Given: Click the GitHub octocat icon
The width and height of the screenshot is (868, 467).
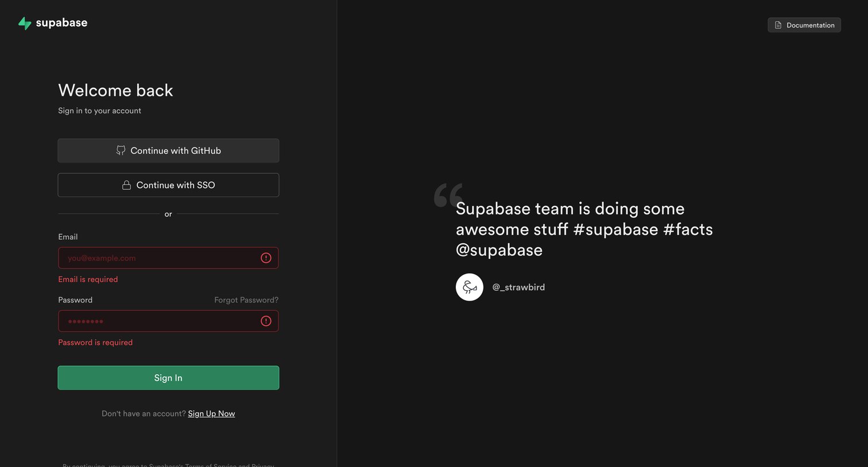Looking at the screenshot, I should 121,150.
